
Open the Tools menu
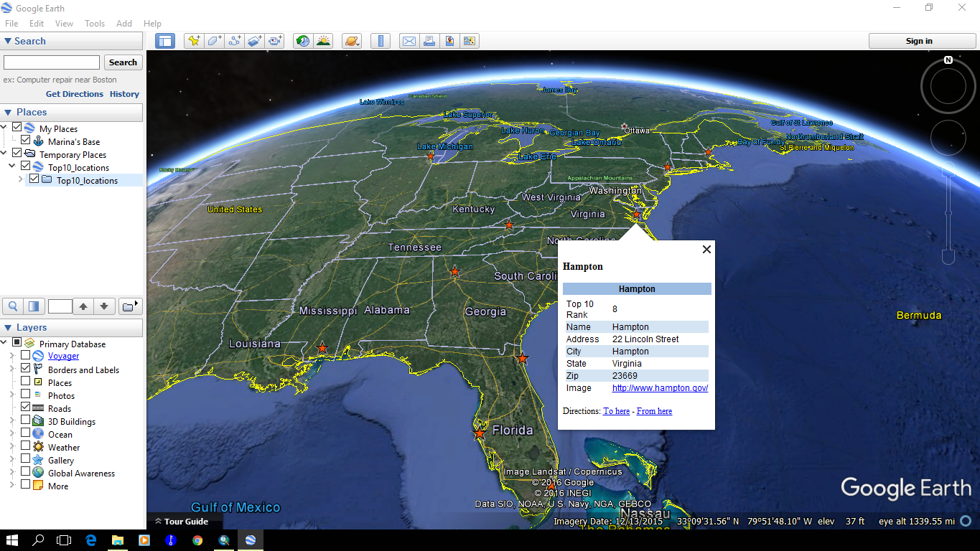click(x=94, y=23)
